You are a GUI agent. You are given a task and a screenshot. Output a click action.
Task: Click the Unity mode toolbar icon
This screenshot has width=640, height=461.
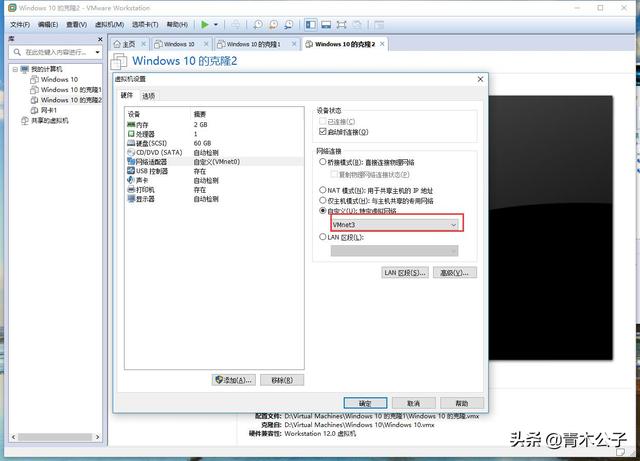[x=357, y=25]
